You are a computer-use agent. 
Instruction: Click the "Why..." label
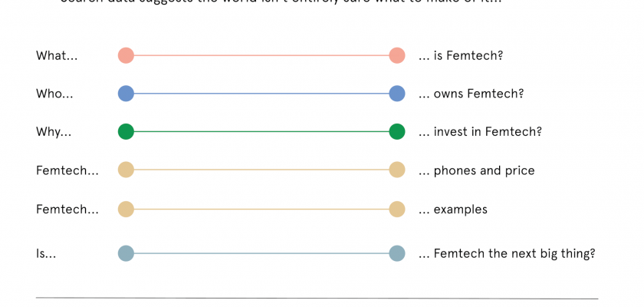[x=54, y=133]
